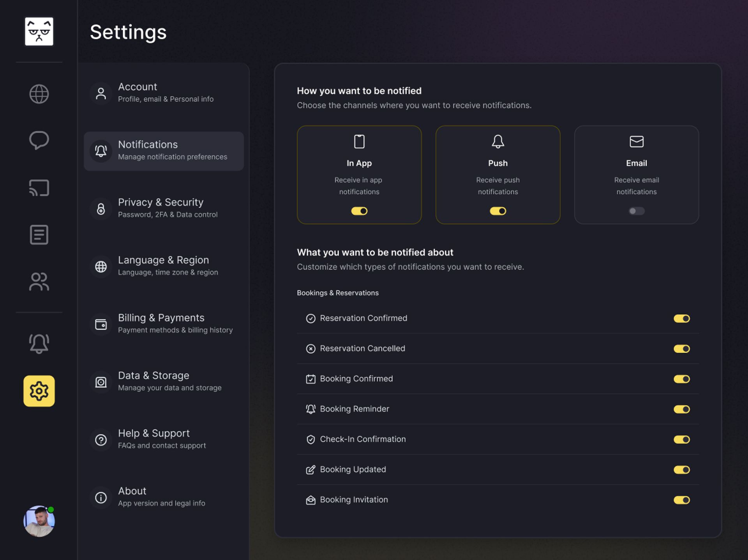Select Notifications settings section
748x560 pixels.
[x=164, y=151]
